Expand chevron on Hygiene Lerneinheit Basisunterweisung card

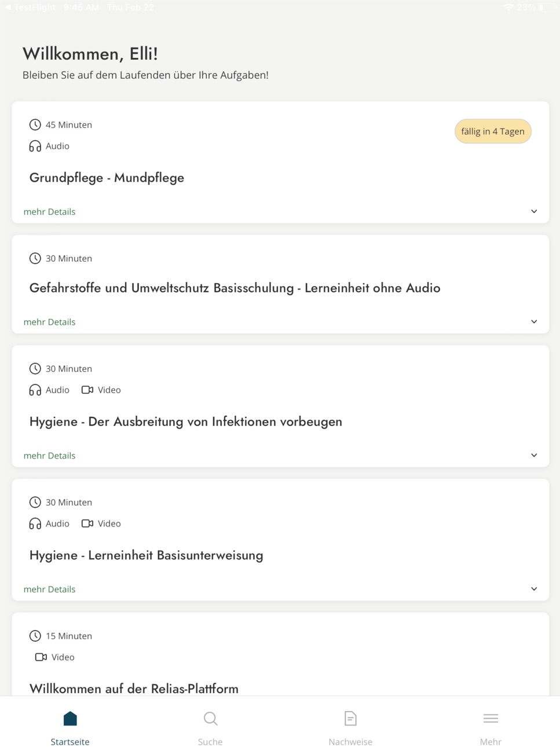pyautogui.click(x=534, y=589)
